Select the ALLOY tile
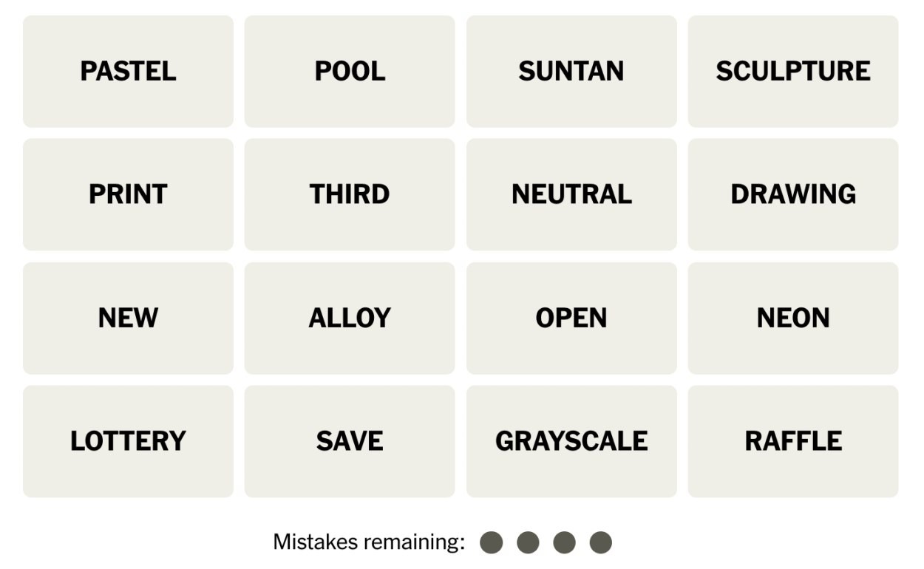 pyautogui.click(x=350, y=318)
